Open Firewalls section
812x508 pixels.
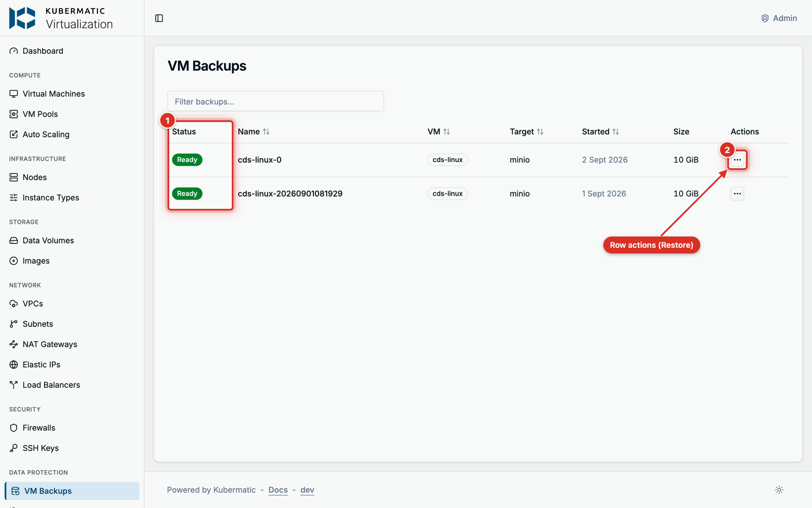(72, 428)
